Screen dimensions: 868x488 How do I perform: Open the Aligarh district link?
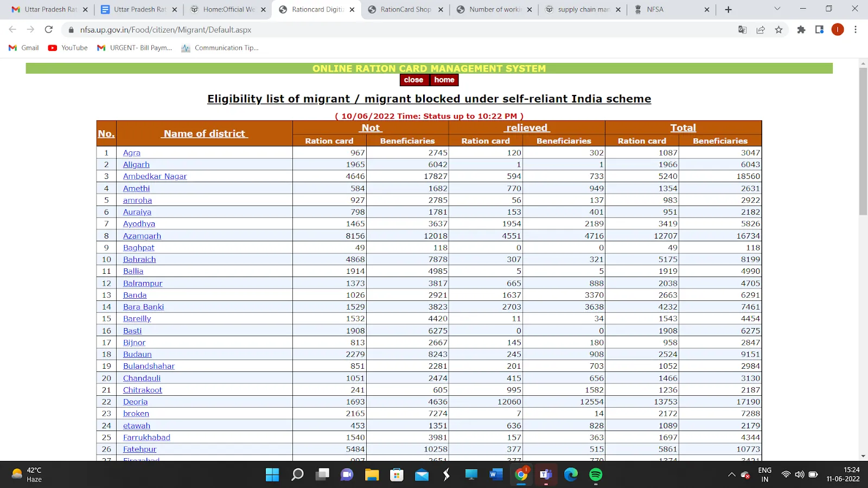coord(136,164)
